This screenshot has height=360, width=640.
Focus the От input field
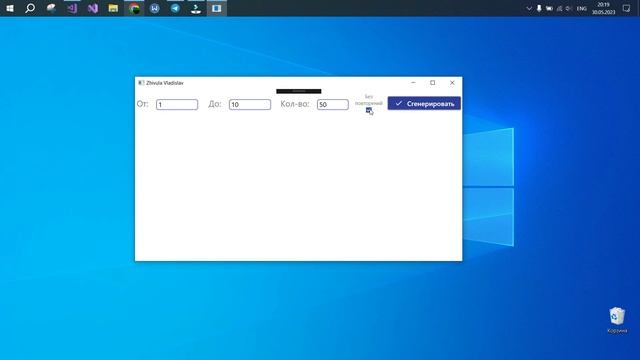click(x=177, y=104)
